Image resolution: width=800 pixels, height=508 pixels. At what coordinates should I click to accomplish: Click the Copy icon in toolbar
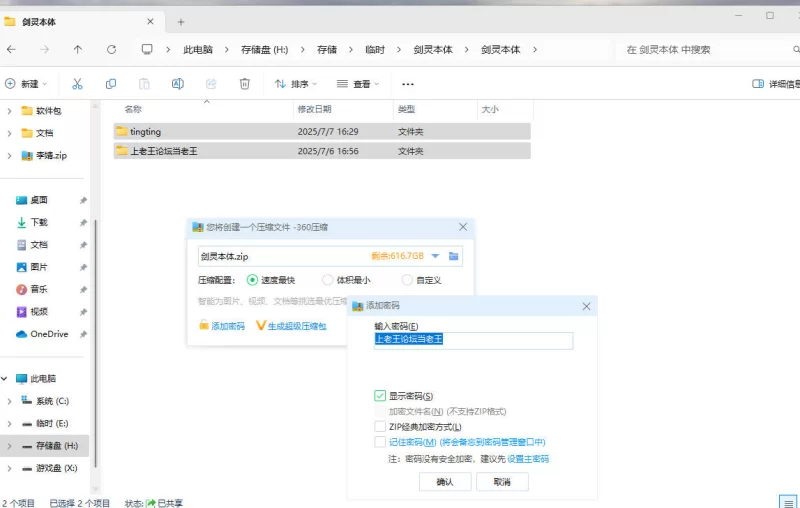110,84
